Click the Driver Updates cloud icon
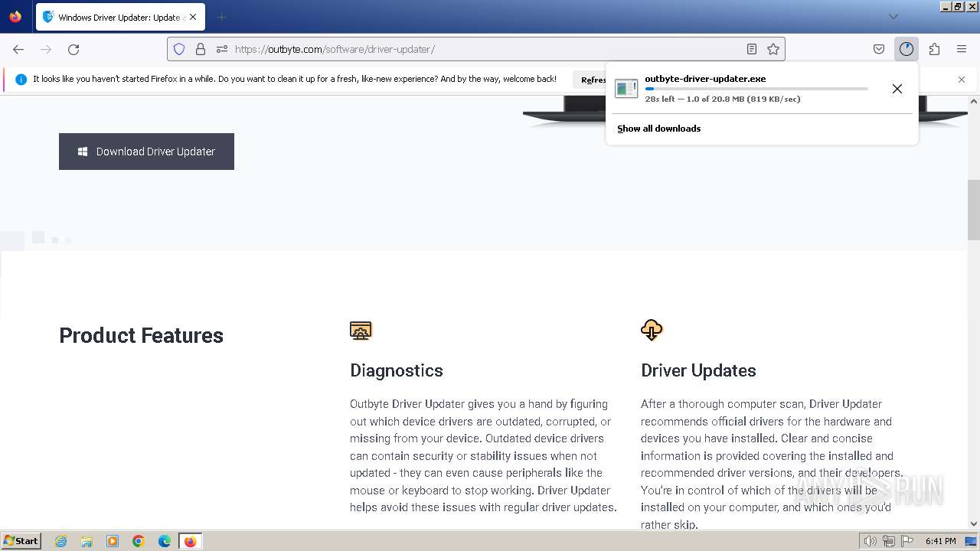The height and width of the screenshot is (551, 980). point(652,330)
